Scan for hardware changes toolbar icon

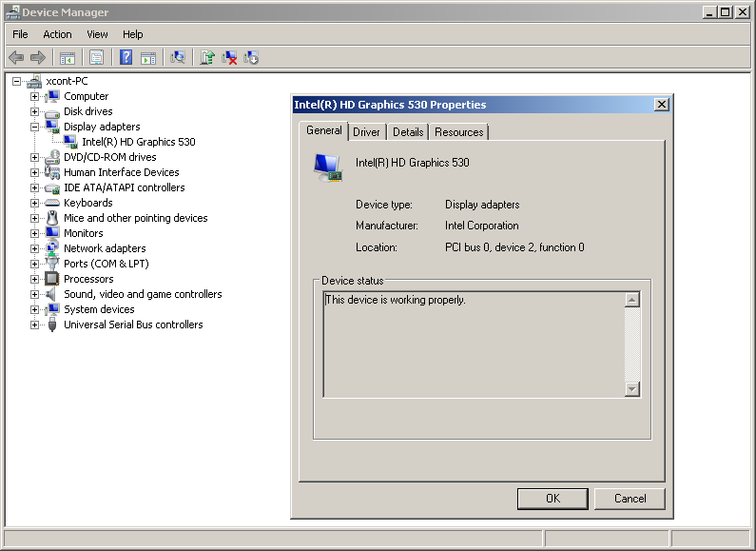(x=178, y=57)
